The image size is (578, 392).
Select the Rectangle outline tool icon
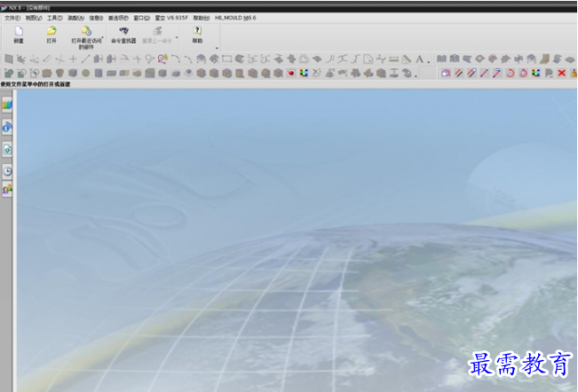click(x=226, y=59)
